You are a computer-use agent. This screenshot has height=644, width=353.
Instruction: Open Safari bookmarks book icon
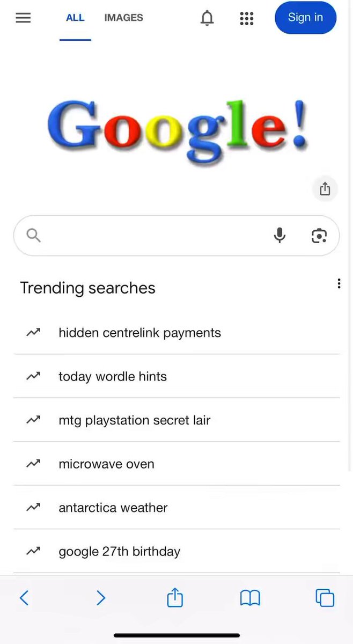coord(250,598)
